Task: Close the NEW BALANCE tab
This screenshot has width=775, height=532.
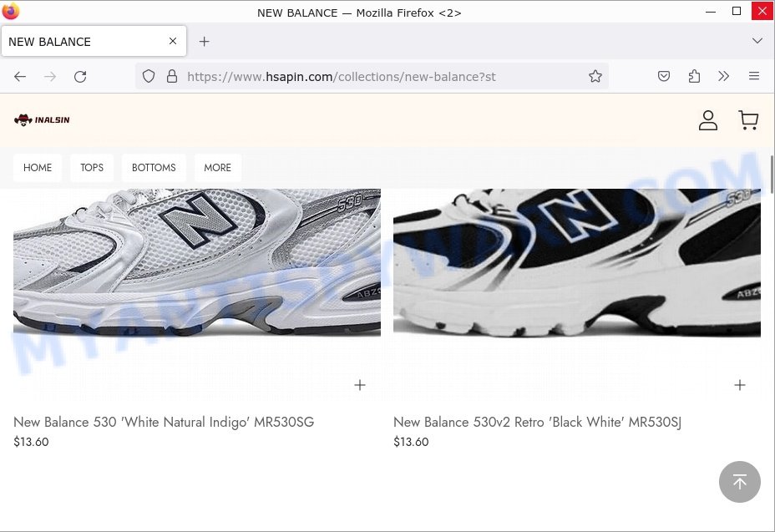Action: [173, 41]
